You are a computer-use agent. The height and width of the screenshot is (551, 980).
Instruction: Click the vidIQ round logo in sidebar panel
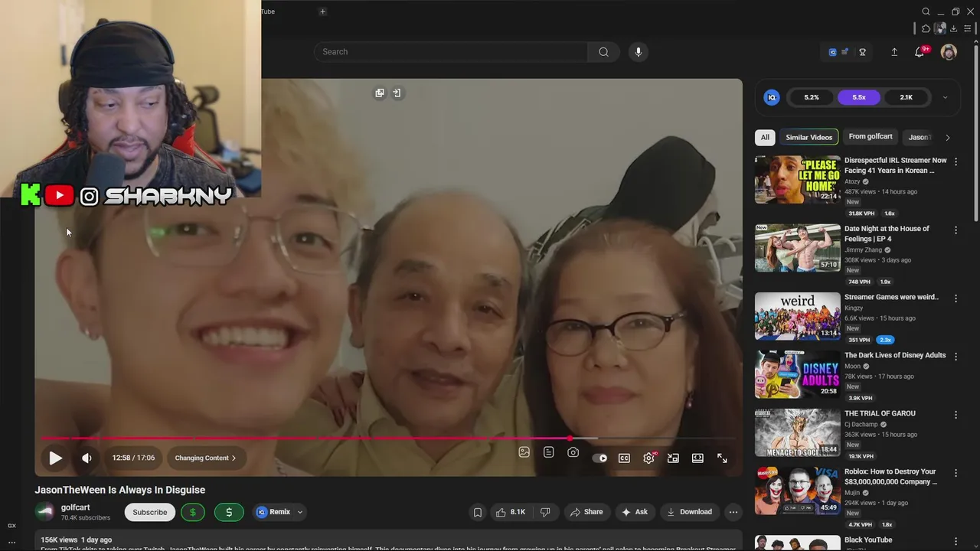point(772,97)
